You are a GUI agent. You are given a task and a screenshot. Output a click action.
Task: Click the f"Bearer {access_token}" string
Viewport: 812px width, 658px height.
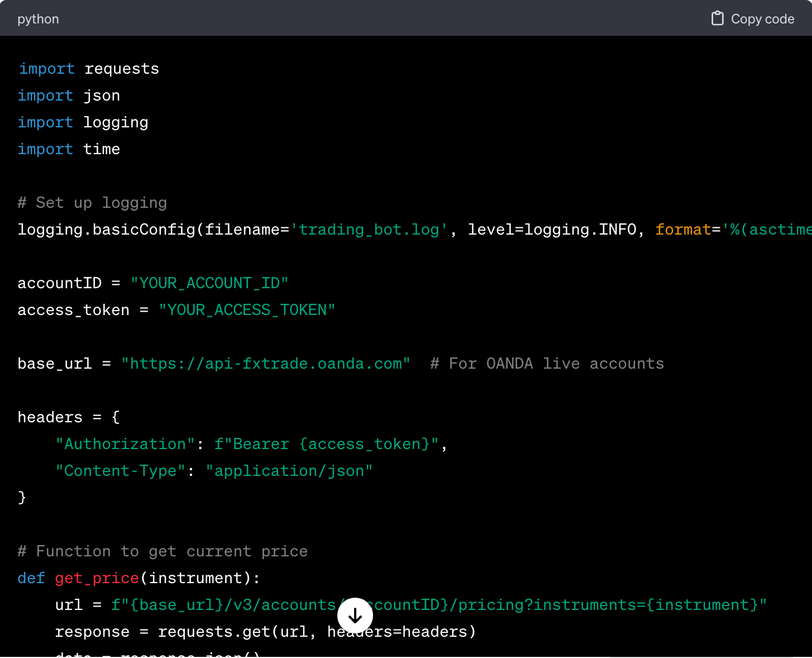point(327,444)
